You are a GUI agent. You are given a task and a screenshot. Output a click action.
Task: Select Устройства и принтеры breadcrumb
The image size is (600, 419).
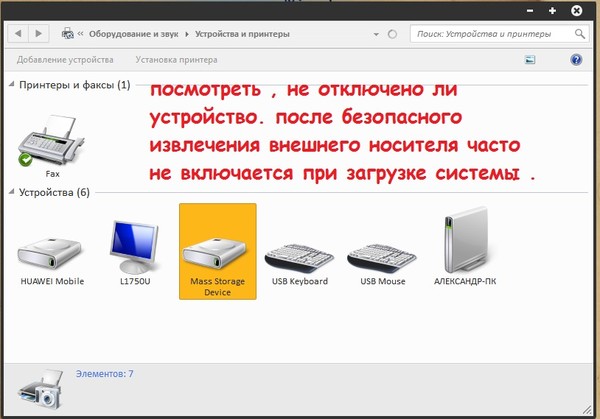click(x=242, y=34)
